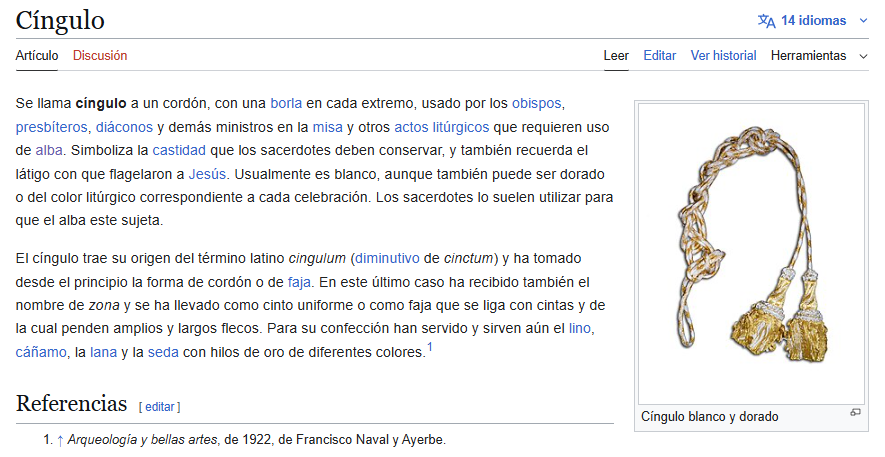Open the cáñamo link

41,352
